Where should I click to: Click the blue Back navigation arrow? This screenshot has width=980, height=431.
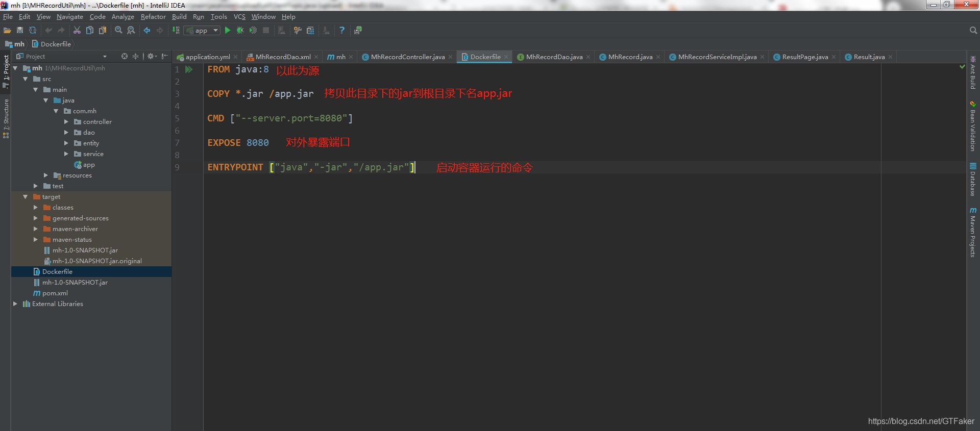pos(147,31)
